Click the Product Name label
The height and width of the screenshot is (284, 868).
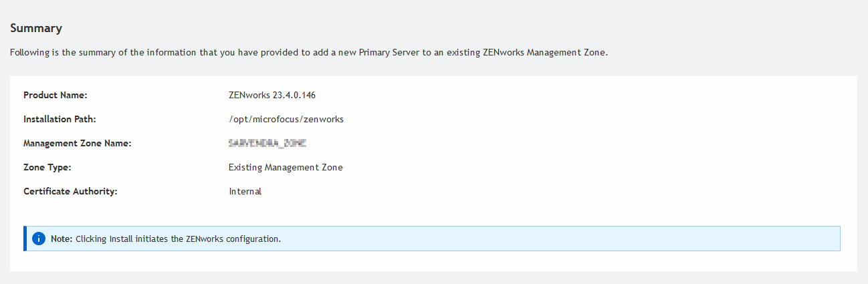pos(56,95)
